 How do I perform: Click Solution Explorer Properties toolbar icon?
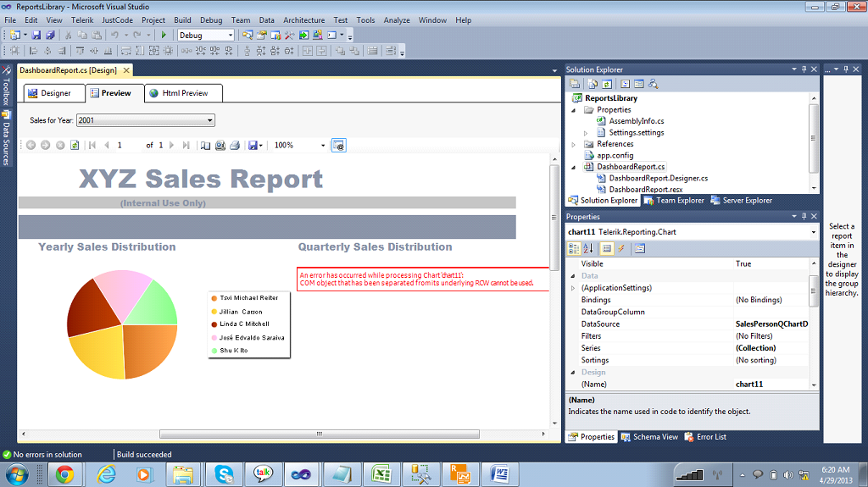click(x=575, y=84)
